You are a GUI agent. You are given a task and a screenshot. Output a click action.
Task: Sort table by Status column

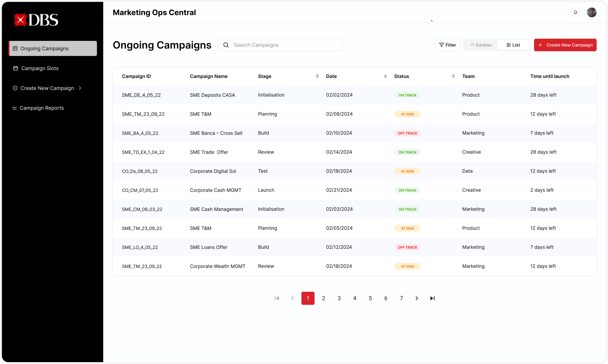coord(453,76)
